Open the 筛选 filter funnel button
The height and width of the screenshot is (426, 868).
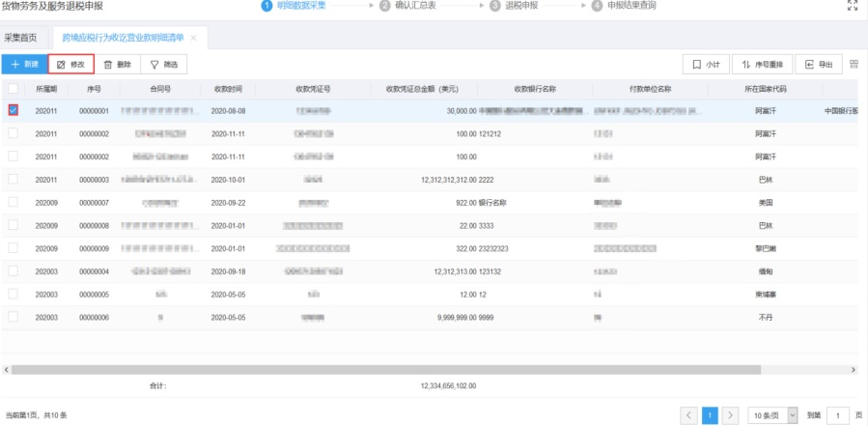tap(164, 65)
